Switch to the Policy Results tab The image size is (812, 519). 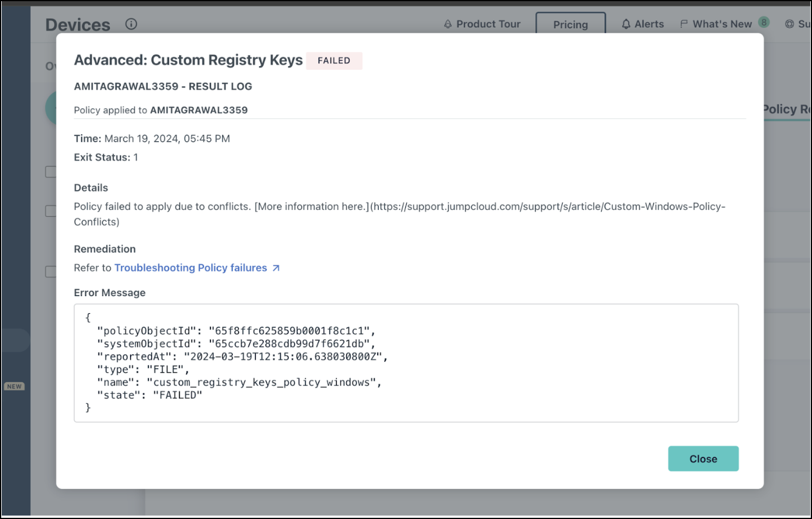pos(786,109)
